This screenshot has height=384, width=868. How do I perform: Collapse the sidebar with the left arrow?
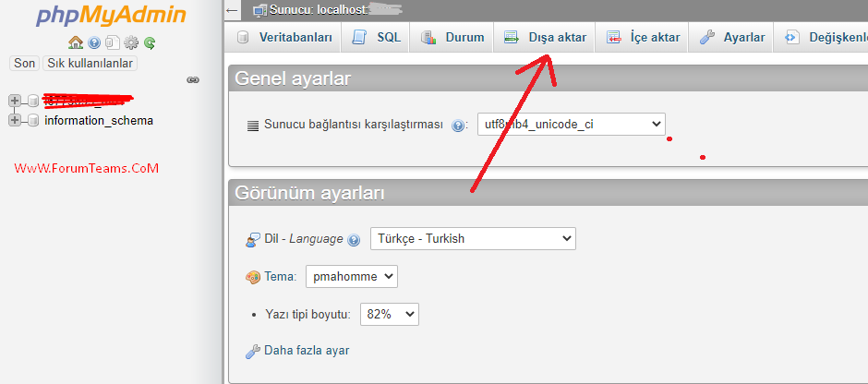[x=232, y=8]
